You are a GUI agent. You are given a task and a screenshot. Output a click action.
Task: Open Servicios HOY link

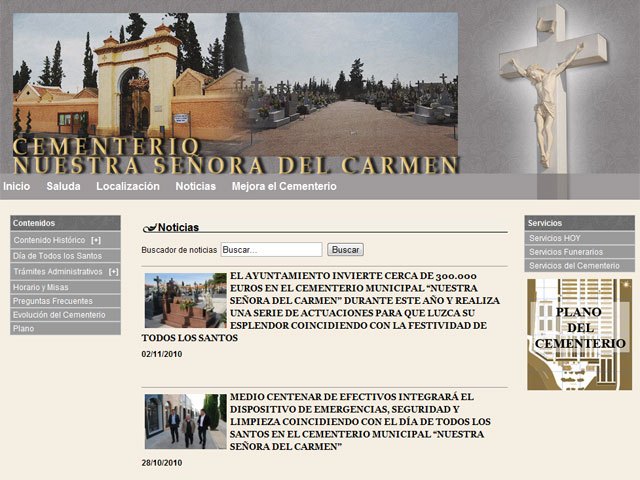555,238
